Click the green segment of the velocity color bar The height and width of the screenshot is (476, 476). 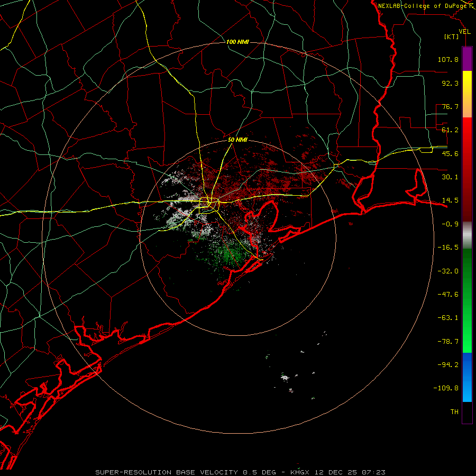coord(467,300)
